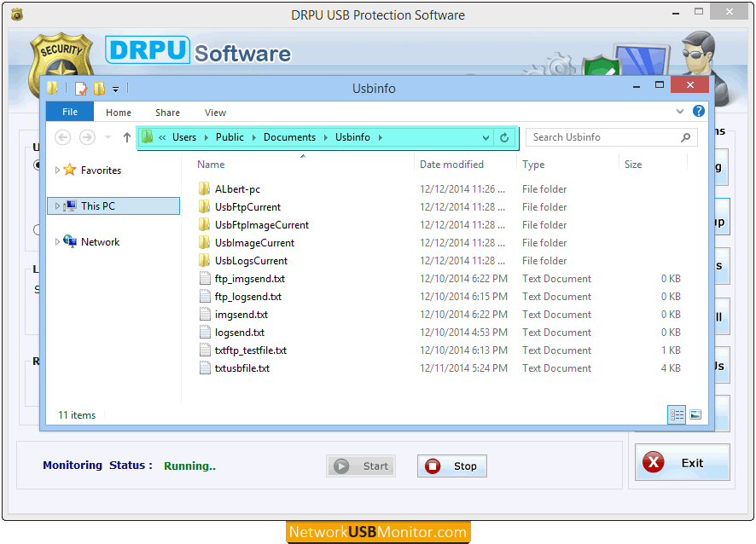Viewport: 756px width, 544px height.
Task: Click the UsbFtpImageCurrent folder icon
Action: (x=205, y=224)
